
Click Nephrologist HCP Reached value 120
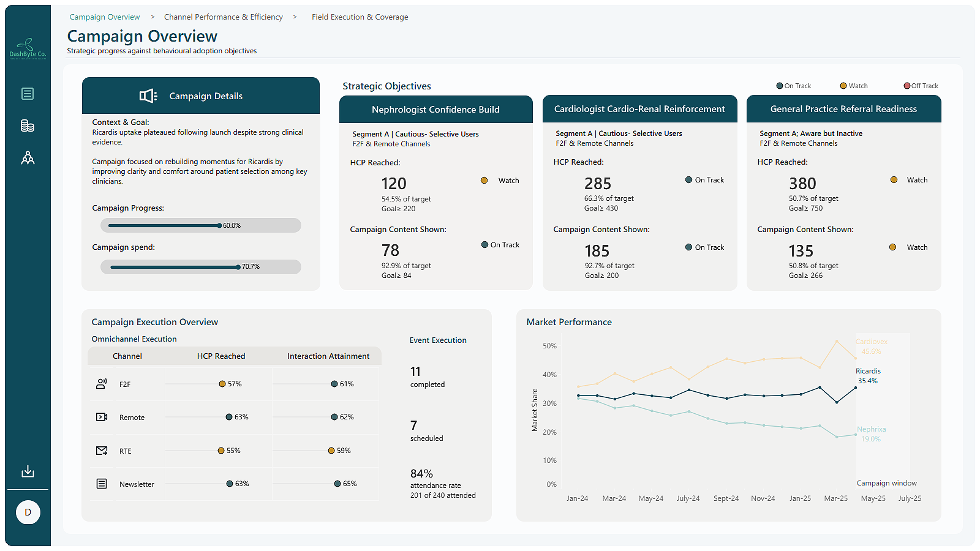[x=394, y=184]
